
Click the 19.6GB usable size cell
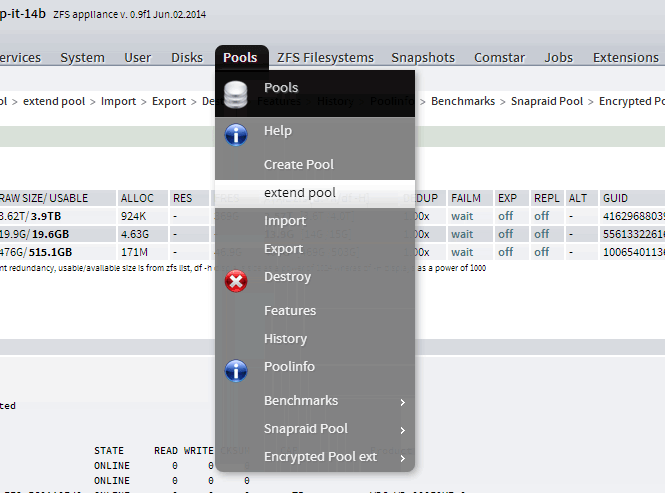tap(50, 234)
